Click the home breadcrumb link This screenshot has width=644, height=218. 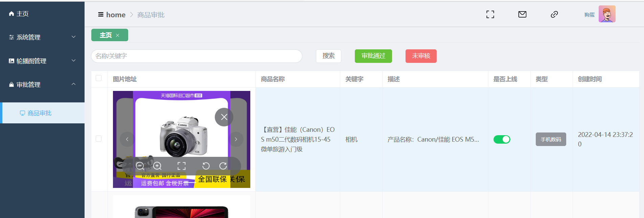(x=116, y=15)
